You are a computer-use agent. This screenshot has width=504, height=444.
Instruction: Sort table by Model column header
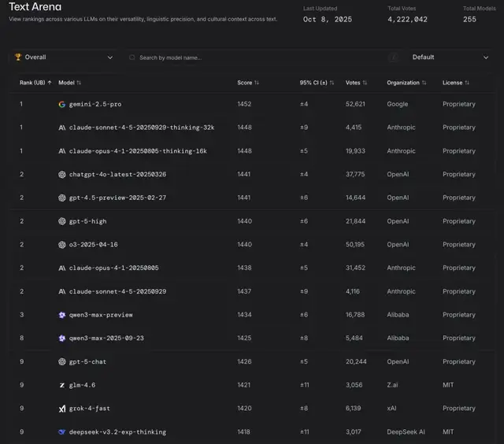pyautogui.click(x=69, y=83)
